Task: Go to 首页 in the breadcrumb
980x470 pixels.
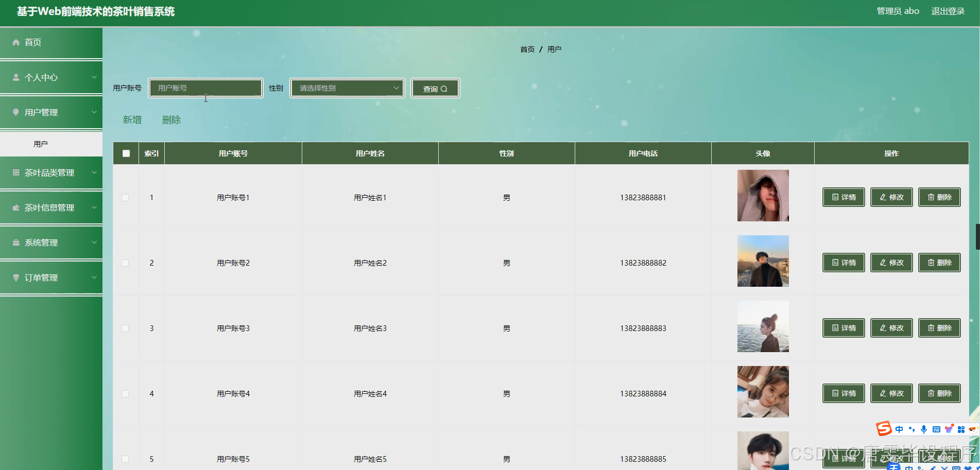Action: pos(527,49)
